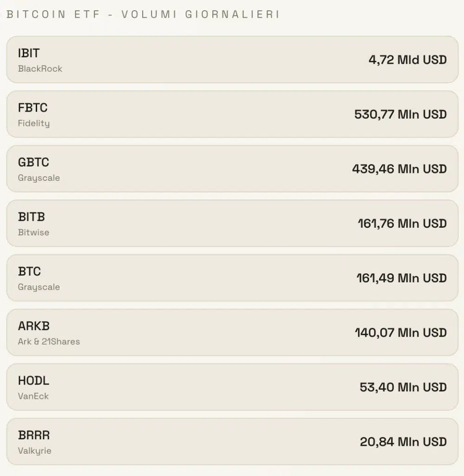Select the 439,46 Mln USD volume

[x=399, y=169]
